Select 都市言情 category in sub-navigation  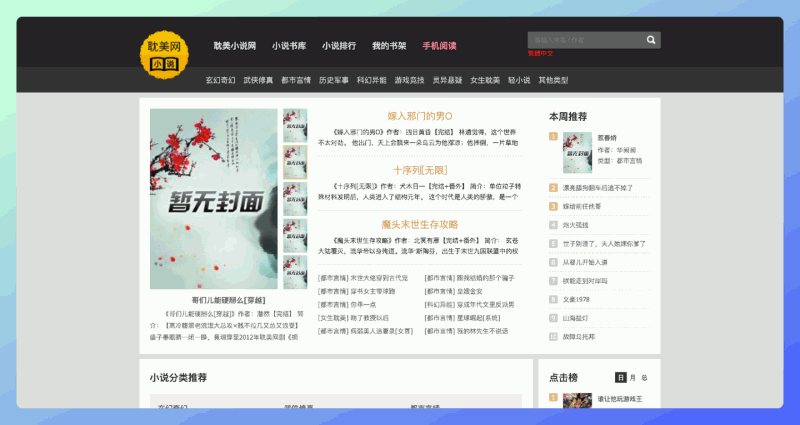(296, 80)
